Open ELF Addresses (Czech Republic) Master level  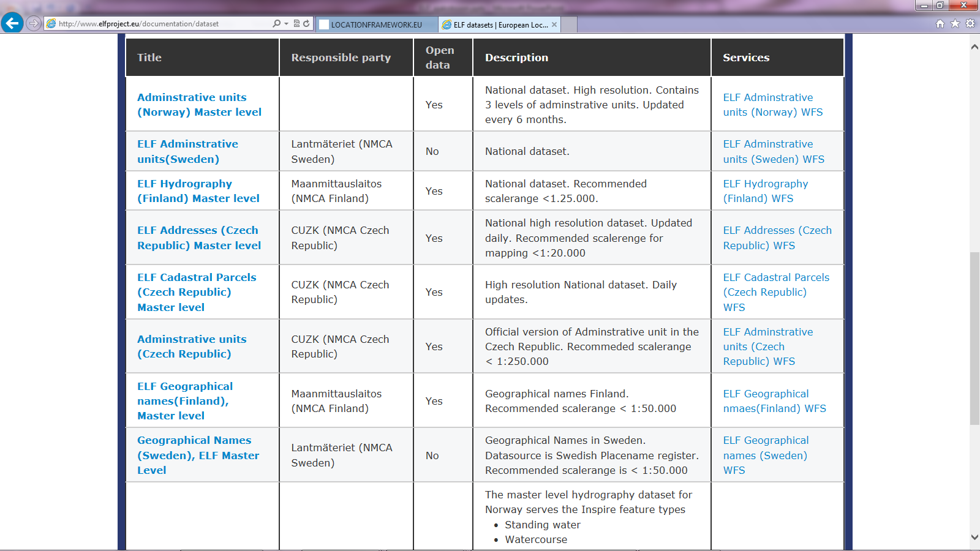[199, 238]
